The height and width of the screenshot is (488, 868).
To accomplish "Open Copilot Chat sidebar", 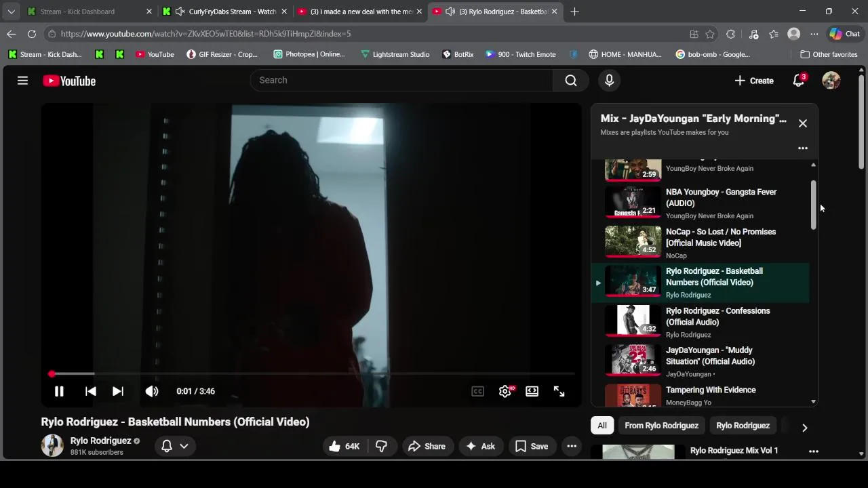I will [x=844, y=34].
